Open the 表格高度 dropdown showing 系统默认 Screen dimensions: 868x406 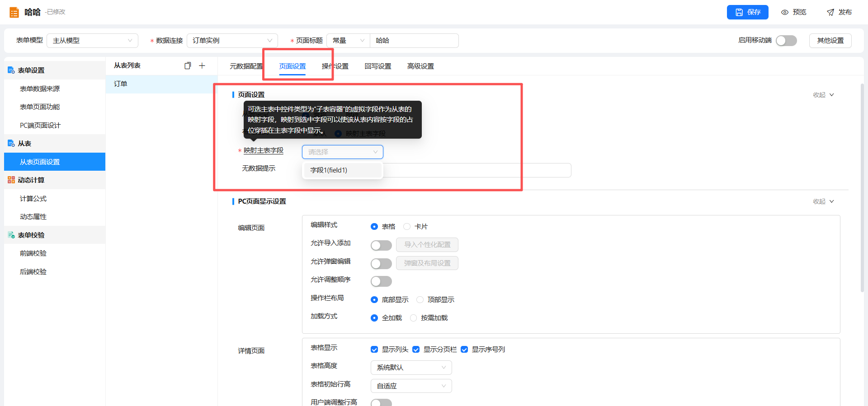pyautogui.click(x=411, y=368)
